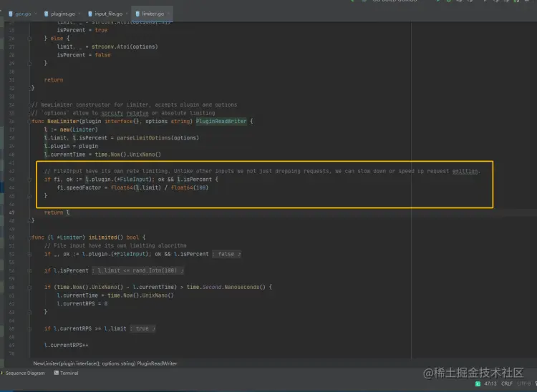The image size is (537, 392).
Task: Place cursor on 'return l' statement
Action: click(57, 212)
